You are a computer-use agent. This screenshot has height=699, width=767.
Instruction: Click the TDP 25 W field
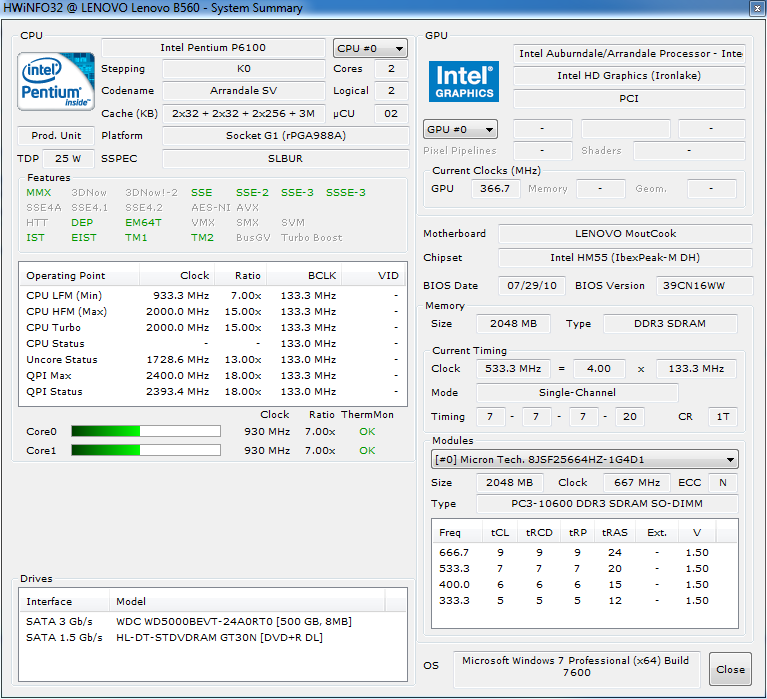(68, 158)
